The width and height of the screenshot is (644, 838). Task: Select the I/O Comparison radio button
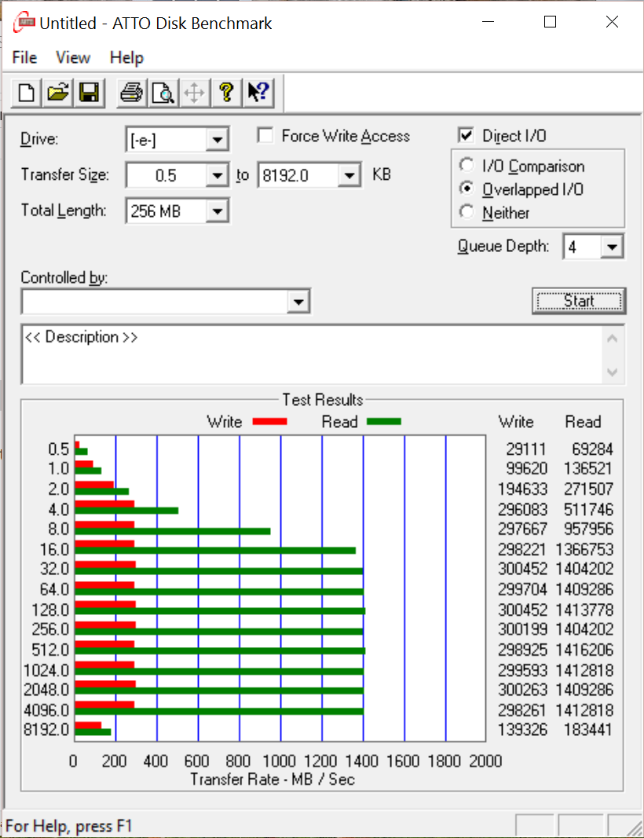(x=467, y=166)
